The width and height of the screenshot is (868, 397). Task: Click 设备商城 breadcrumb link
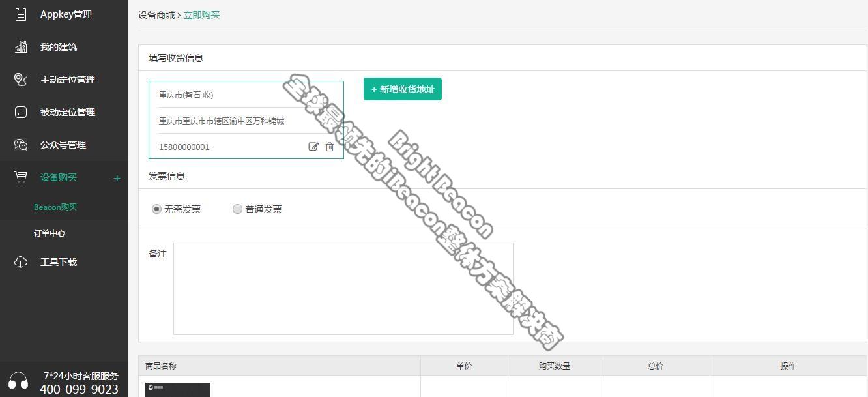(x=156, y=15)
